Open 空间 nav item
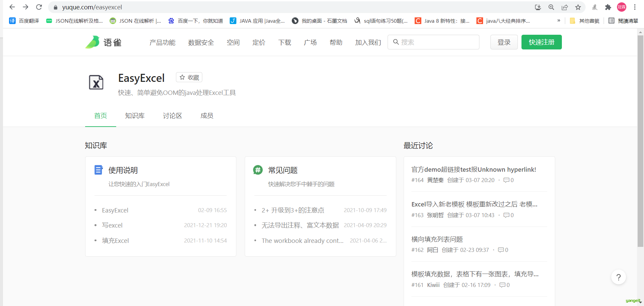 coord(233,42)
